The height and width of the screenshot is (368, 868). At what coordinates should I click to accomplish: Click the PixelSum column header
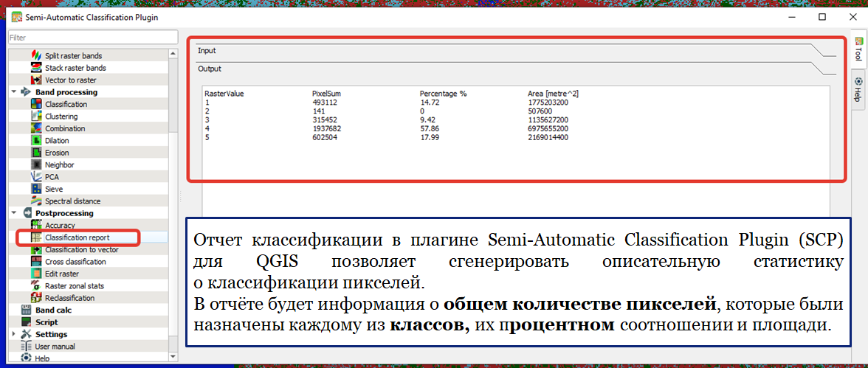point(325,94)
